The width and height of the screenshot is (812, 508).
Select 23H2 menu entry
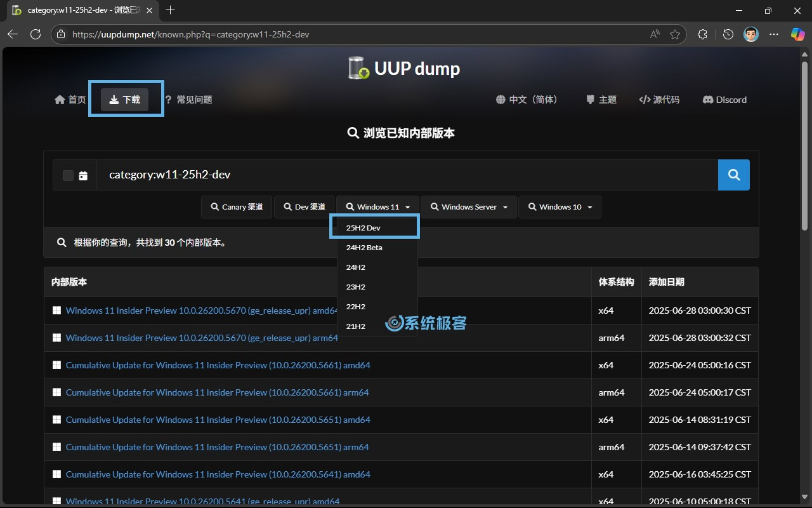pyautogui.click(x=377, y=287)
